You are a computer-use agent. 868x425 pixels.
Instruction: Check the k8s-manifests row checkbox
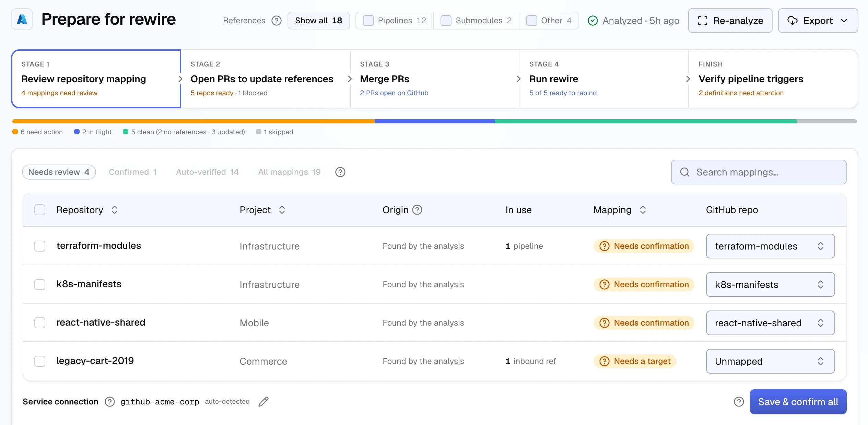click(40, 284)
